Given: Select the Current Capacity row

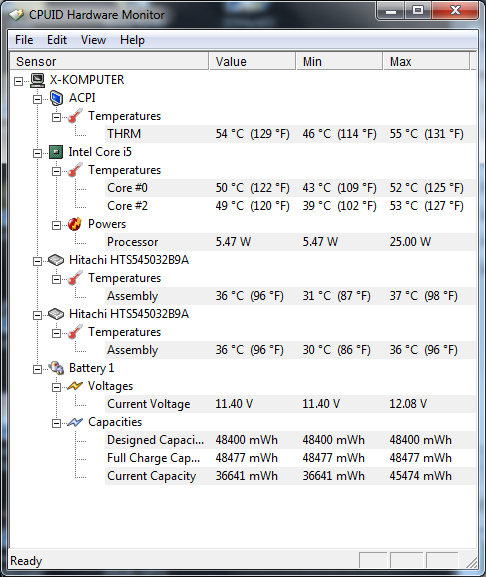Looking at the screenshot, I should (290, 476).
